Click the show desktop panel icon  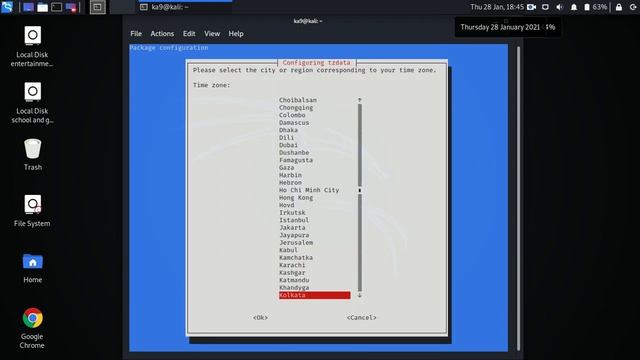28,7
